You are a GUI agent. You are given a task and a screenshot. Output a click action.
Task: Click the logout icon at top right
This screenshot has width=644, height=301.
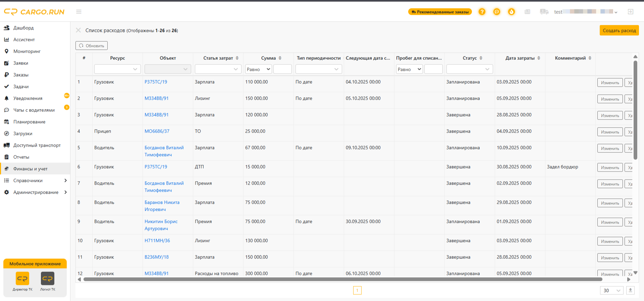[x=631, y=12]
